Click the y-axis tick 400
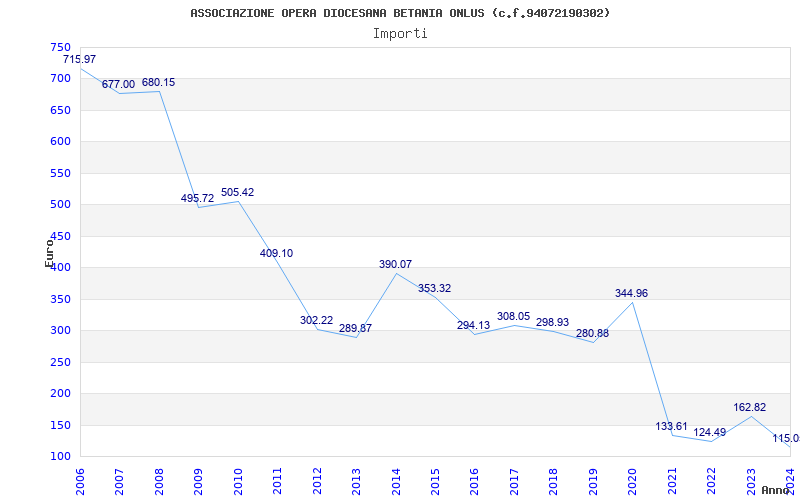800x500 pixels. pyautogui.click(x=60, y=268)
